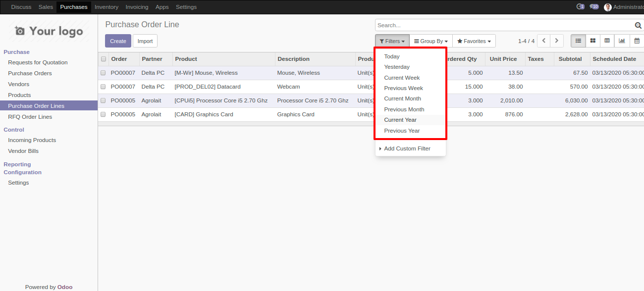Tick checkbox for Graphics Card line
This screenshot has height=291, width=644.
coord(104,114)
